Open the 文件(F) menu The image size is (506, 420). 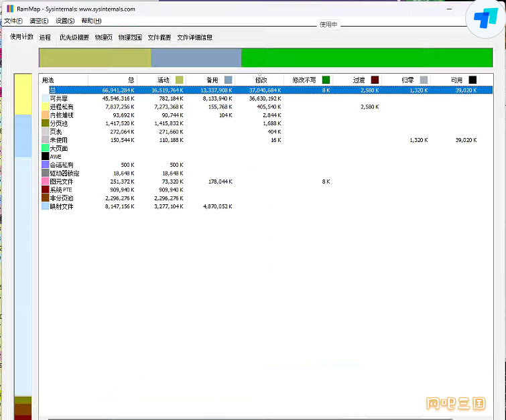[x=13, y=21]
